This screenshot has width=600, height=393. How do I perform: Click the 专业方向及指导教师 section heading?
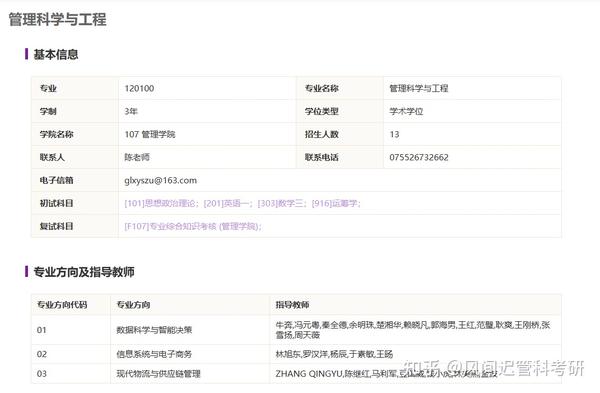click(x=84, y=272)
